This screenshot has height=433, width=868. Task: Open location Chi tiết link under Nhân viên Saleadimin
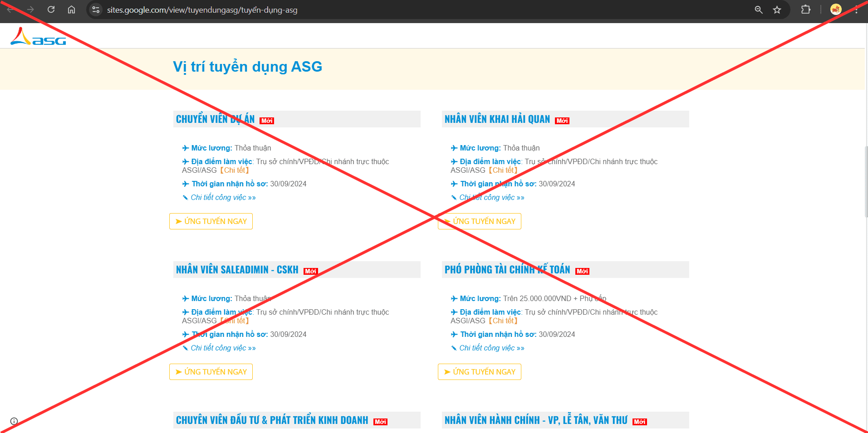[x=235, y=321]
